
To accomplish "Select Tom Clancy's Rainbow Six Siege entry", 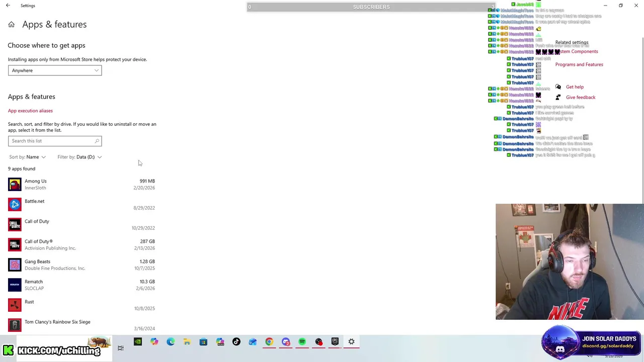I will 82,325.
